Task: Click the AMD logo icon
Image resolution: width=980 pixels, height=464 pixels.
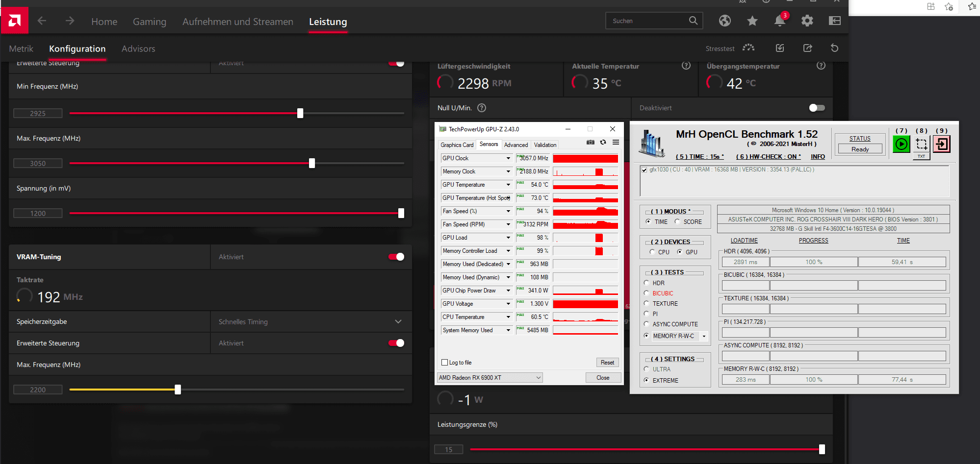Action: pos(14,21)
